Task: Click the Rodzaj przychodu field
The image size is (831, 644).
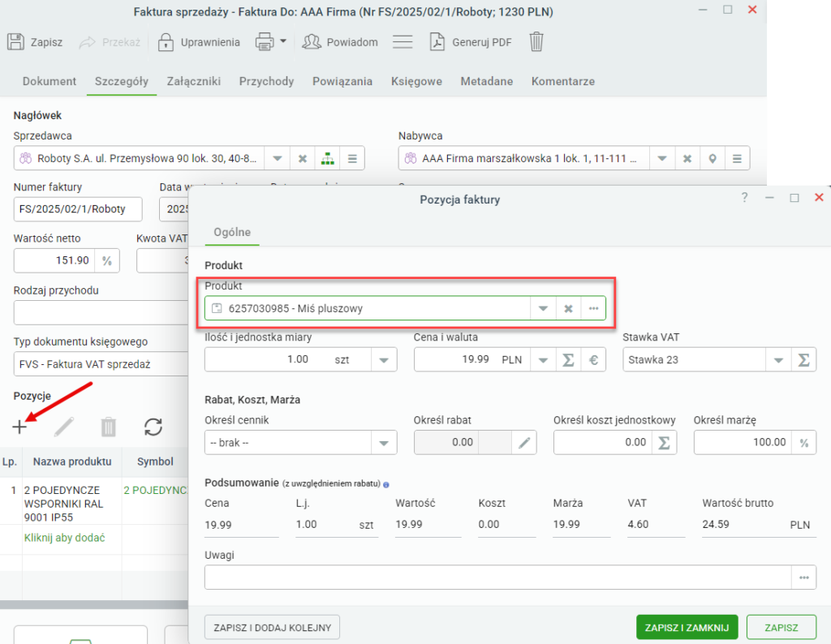Action: click(x=101, y=312)
